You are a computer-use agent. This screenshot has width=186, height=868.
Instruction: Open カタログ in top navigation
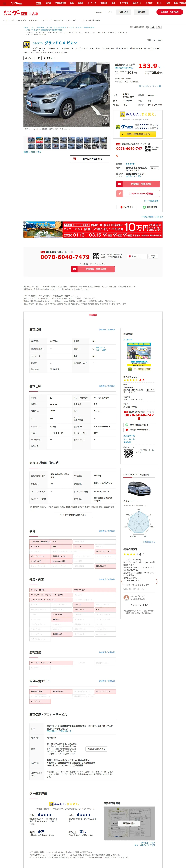point(149,3)
